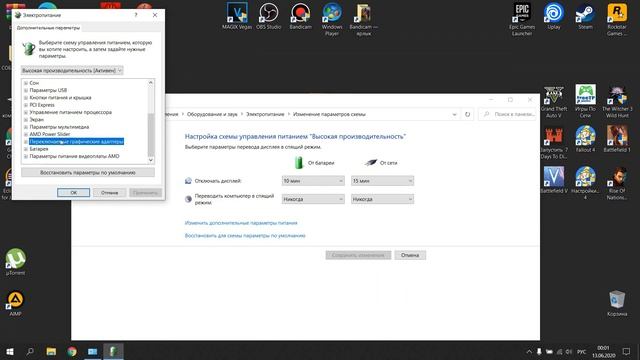Image resolution: width=640 pixels, height=360 pixels.
Task: Launch Uplay from desktop
Action: [x=553, y=16]
